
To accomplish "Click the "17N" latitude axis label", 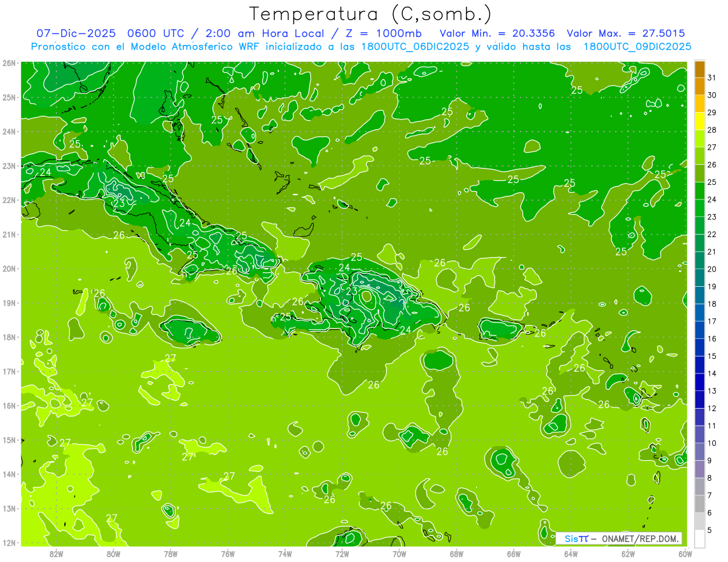I will pyautogui.click(x=9, y=372).
